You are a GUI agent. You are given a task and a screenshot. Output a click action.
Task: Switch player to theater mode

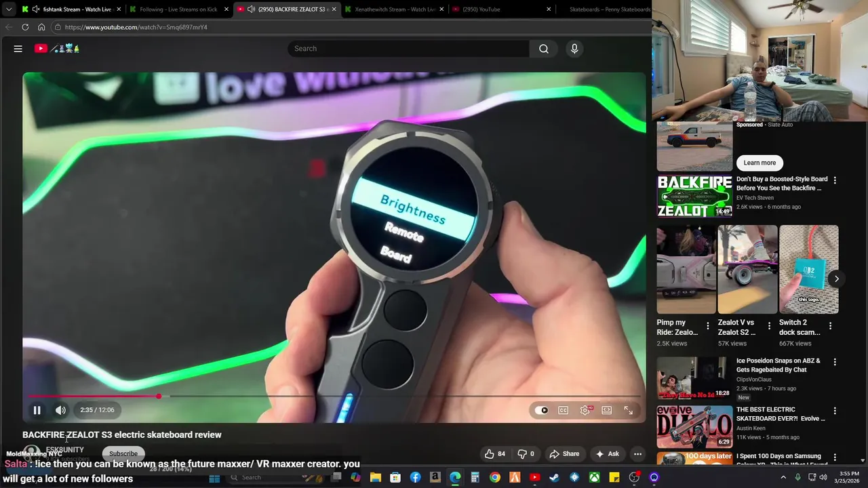pyautogui.click(x=607, y=410)
